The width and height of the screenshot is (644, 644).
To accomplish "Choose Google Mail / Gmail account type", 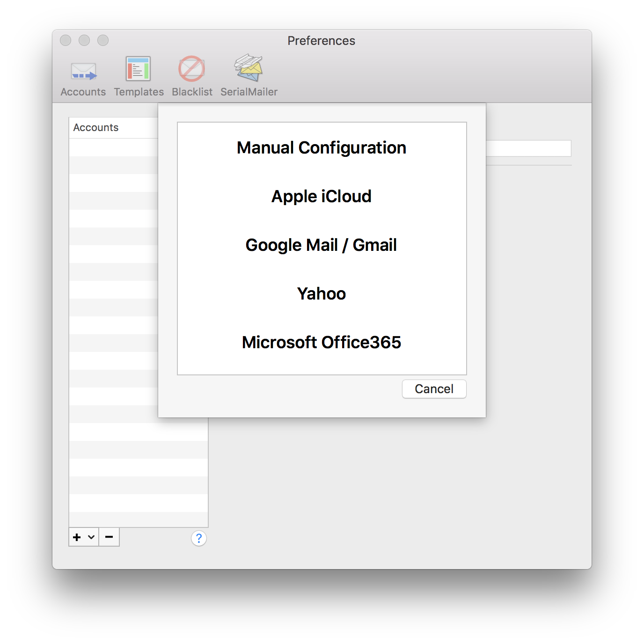I will (322, 245).
